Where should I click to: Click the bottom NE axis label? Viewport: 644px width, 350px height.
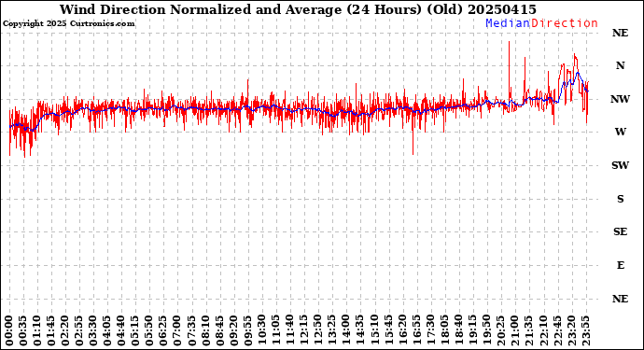(620, 299)
